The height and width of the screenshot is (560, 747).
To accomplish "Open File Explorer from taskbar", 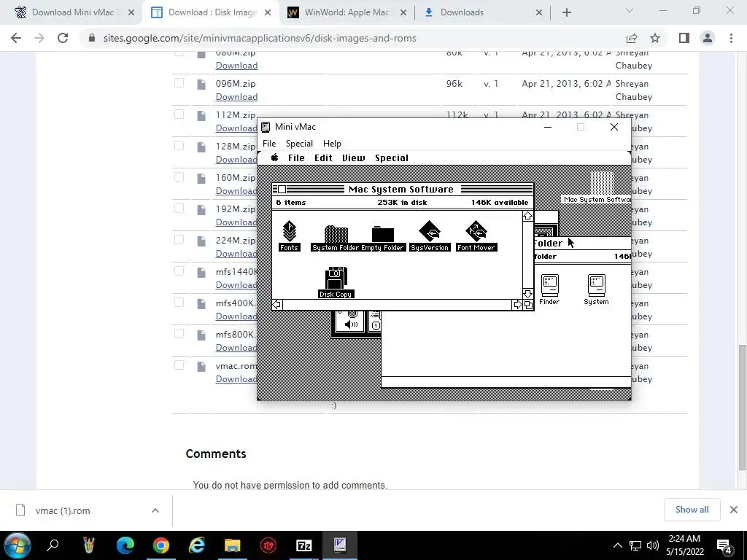I will click(233, 545).
